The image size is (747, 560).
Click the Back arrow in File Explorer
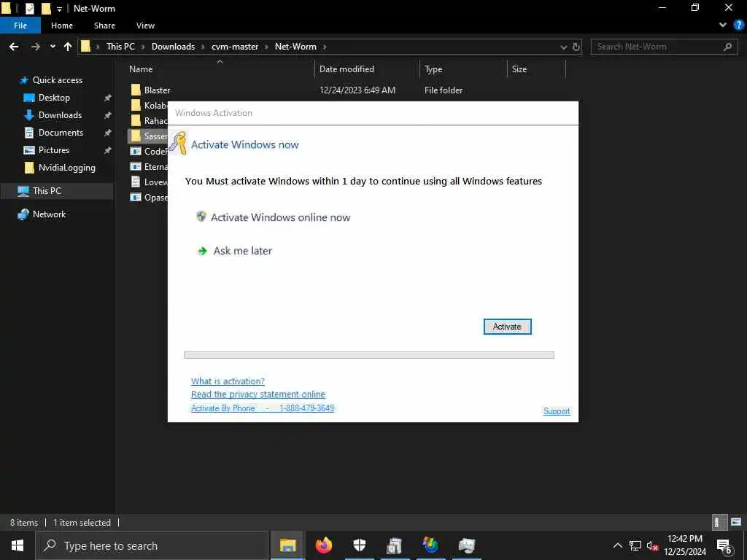(14, 47)
